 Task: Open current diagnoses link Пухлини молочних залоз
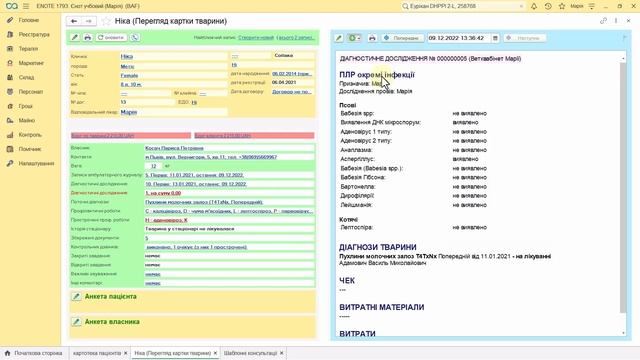(x=204, y=202)
